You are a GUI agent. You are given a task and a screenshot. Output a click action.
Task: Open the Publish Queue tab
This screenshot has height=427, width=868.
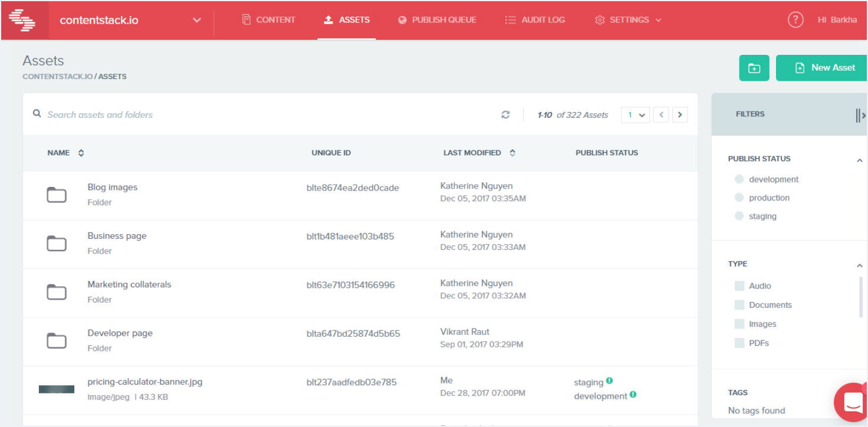pos(437,20)
